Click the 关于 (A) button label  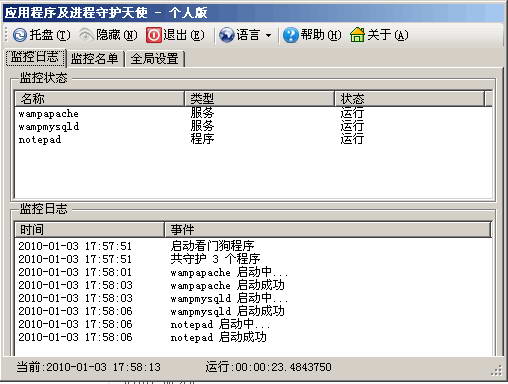point(387,35)
